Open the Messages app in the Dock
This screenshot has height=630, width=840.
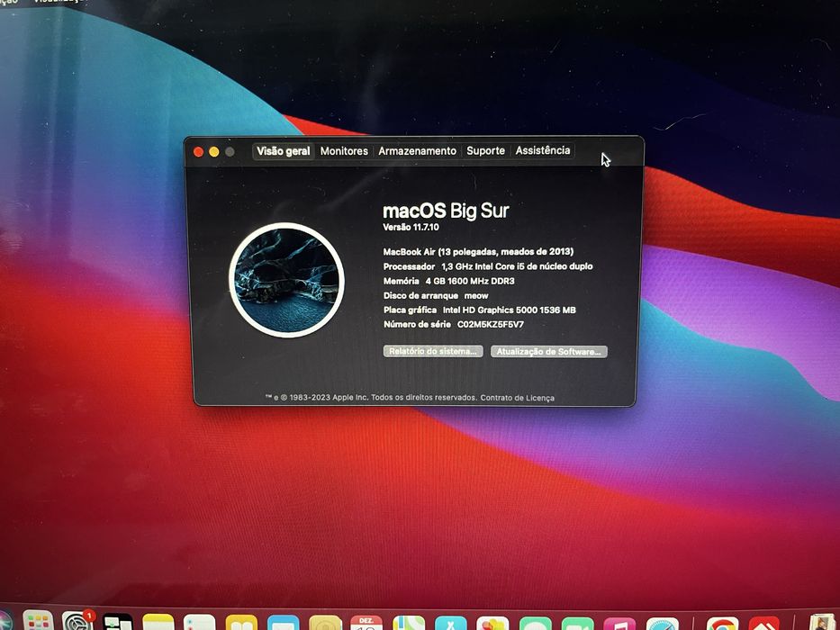(535, 623)
